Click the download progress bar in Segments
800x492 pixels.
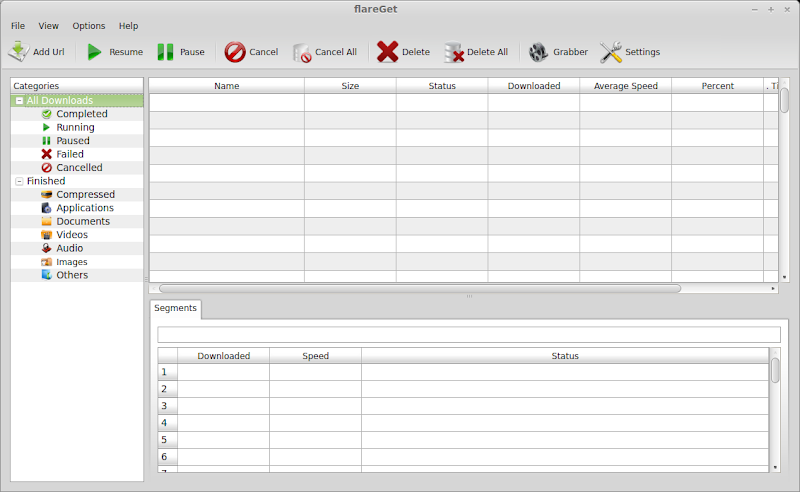click(x=469, y=335)
